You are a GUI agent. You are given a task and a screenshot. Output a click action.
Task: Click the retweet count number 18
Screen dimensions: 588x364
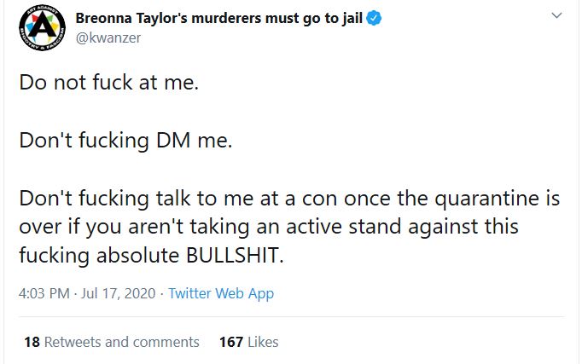click(x=32, y=342)
